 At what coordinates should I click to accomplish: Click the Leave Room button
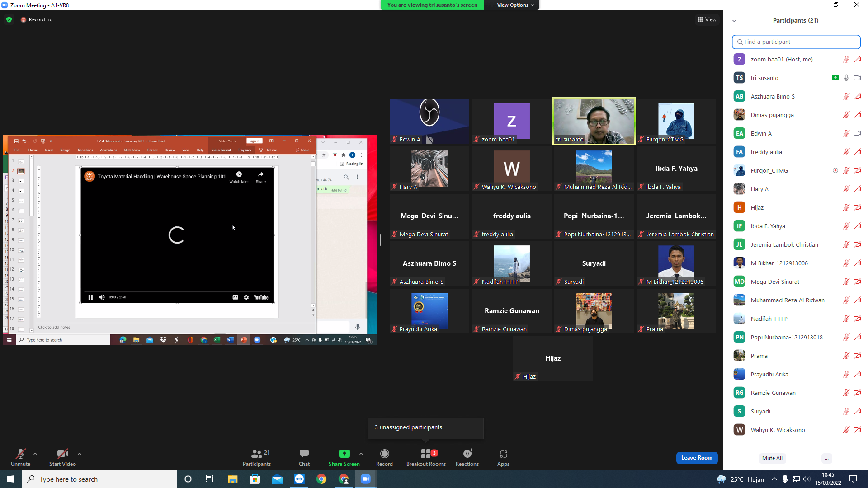click(x=697, y=458)
